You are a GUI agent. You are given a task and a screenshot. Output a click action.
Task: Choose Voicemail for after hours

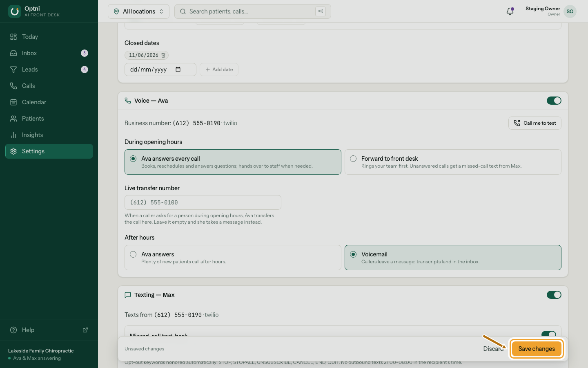click(x=453, y=258)
